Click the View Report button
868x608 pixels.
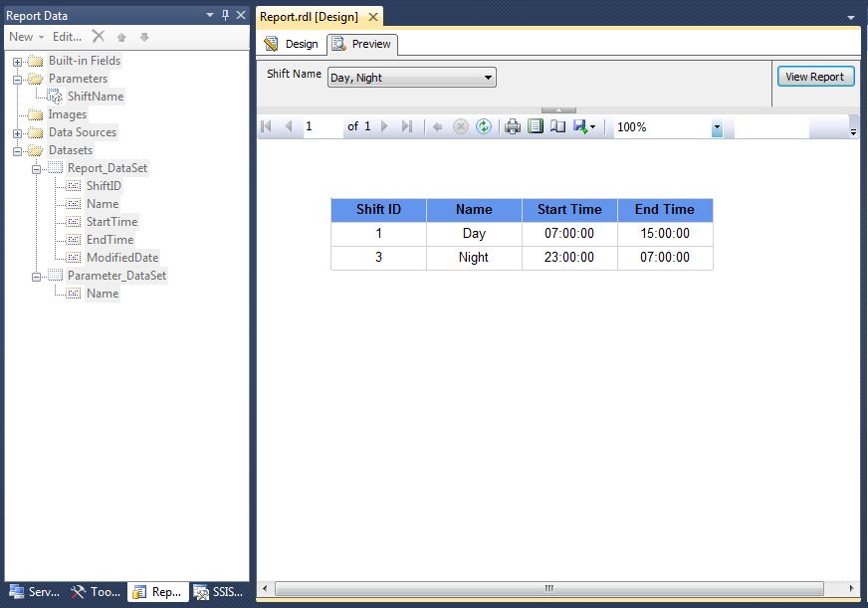(x=816, y=77)
